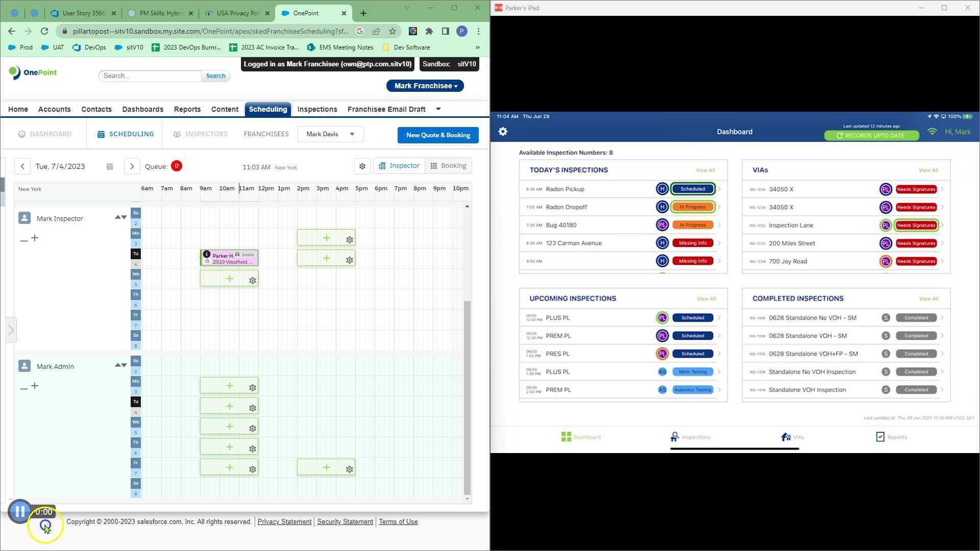Viewport: 980px width, 551px height.
Task: Select the Dashboard icon on iPad bottom navigation
Action: coord(567,437)
